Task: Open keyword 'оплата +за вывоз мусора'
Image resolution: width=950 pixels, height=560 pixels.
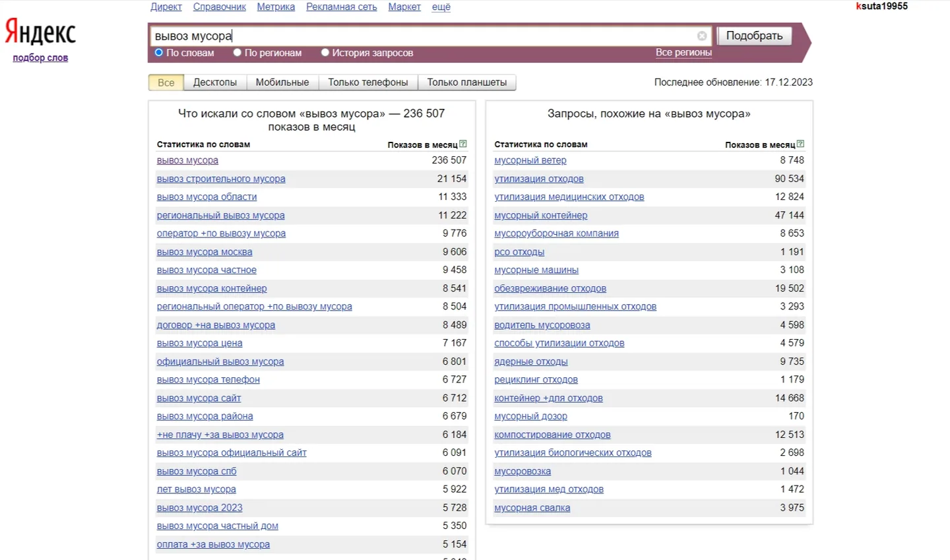Action: click(213, 545)
